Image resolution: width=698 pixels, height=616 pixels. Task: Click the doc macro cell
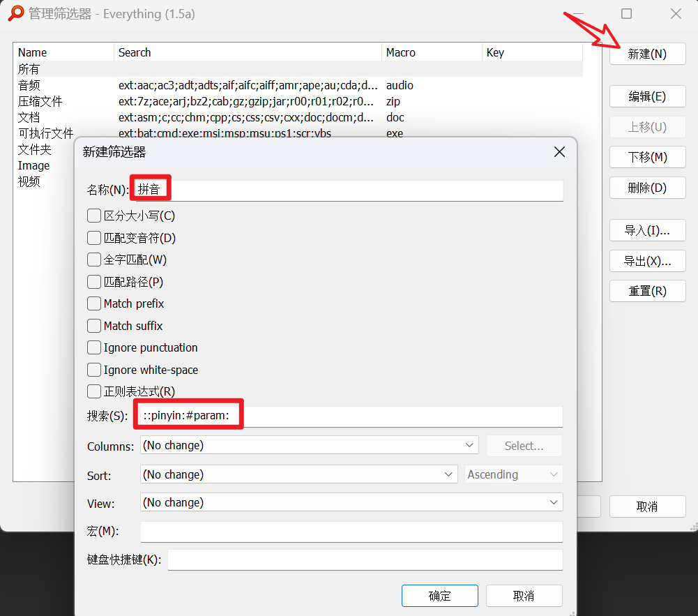(x=395, y=117)
